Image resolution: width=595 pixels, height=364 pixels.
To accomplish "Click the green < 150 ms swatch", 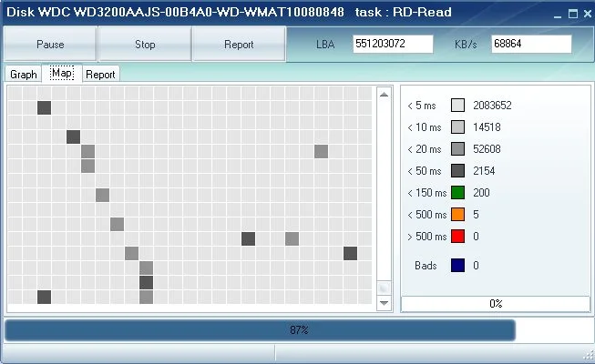I will (x=457, y=193).
